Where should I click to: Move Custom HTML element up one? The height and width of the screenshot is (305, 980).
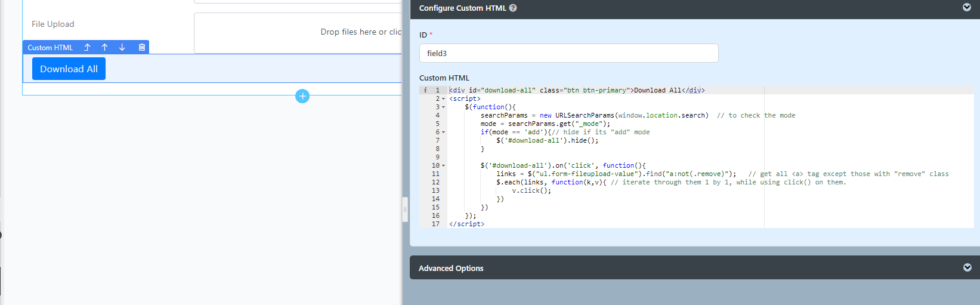tap(104, 47)
